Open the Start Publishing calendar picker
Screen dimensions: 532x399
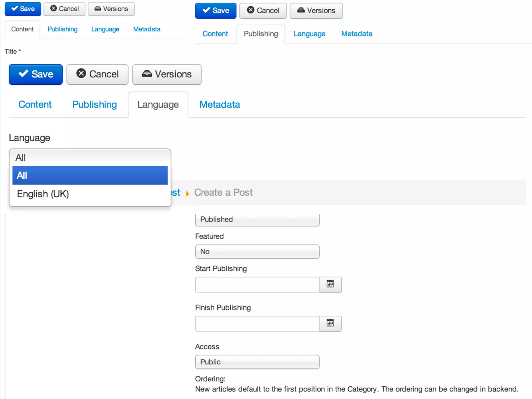click(x=330, y=284)
